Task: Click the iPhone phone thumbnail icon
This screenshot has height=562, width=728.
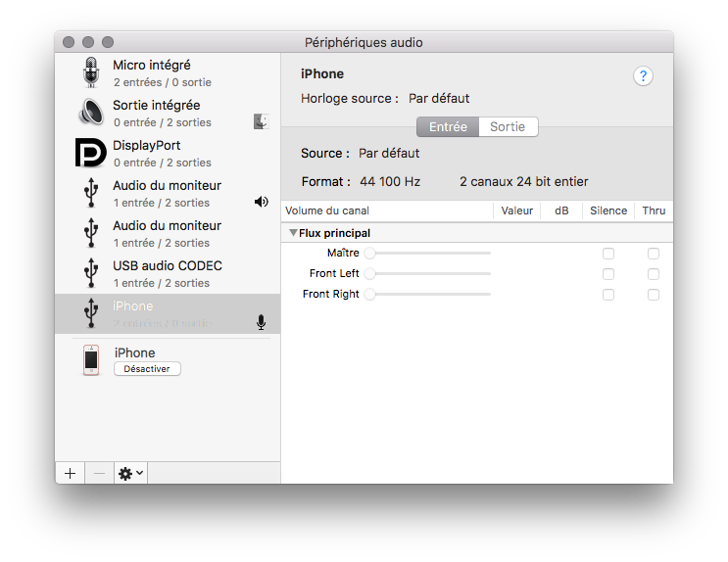Action: pyautogui.click(x=91, y=359)
